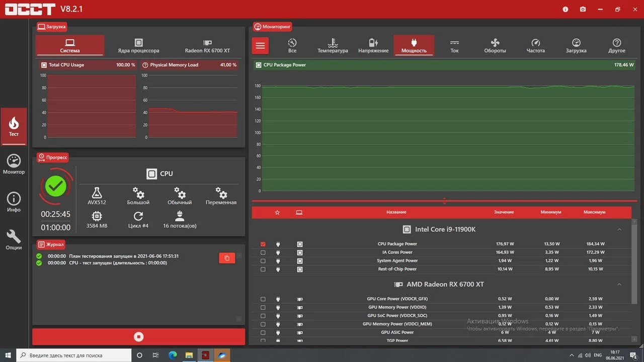The image size is (644, 362).
Task: Copy the journal log with red button
Action: click(x=227, y=258)
